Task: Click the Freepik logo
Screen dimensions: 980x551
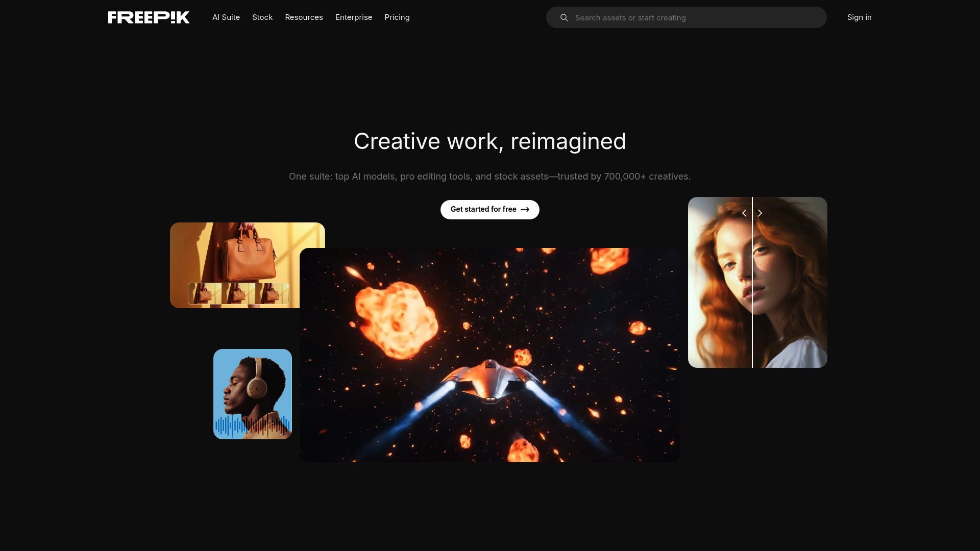Action: pos(149,17)
